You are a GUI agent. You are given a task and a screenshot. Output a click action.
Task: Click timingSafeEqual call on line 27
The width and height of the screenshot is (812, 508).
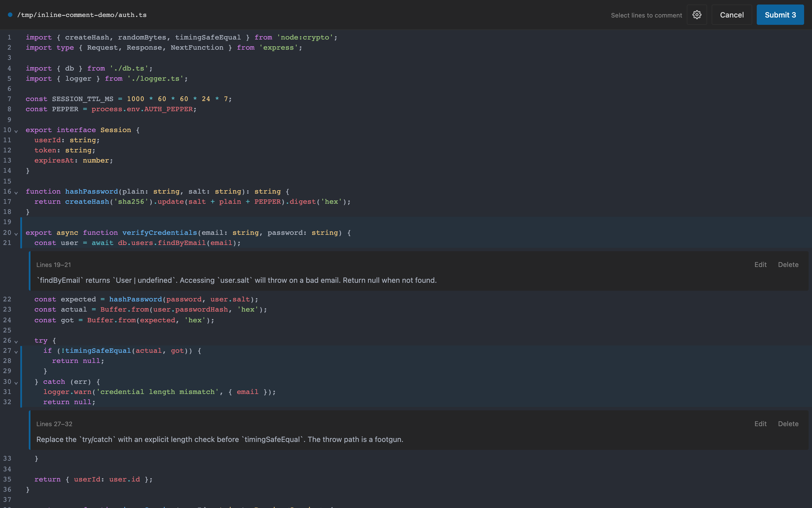(x=98, y=351)
